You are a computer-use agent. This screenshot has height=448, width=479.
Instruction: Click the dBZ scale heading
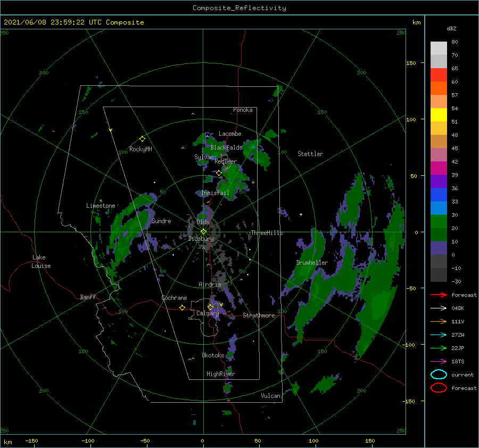click(451, 29)
